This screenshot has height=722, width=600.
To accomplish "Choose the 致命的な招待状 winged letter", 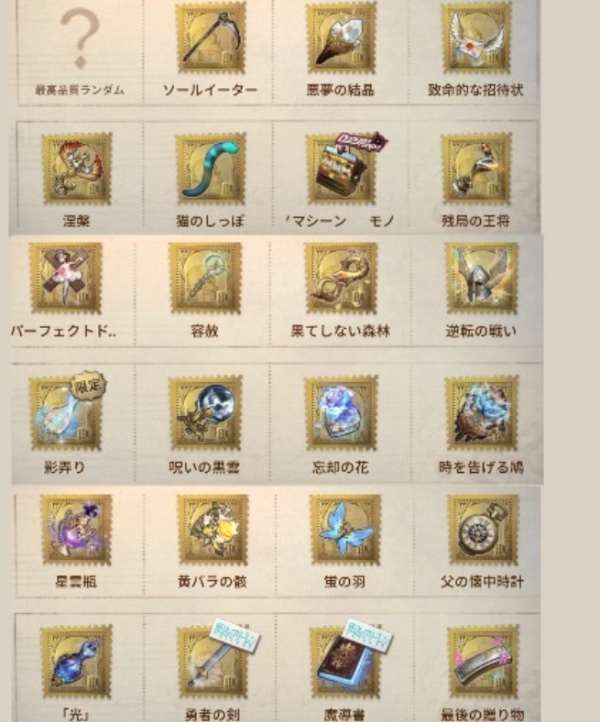I will (x=477, y=37).
